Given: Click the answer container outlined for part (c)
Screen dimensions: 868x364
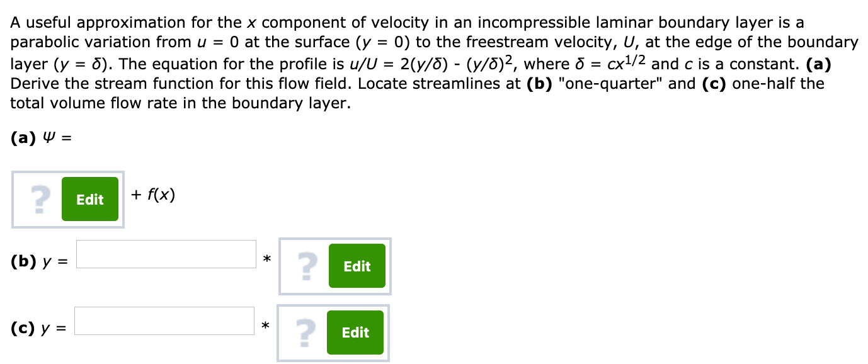Looking at the screenshot, I should click(333, 333).
